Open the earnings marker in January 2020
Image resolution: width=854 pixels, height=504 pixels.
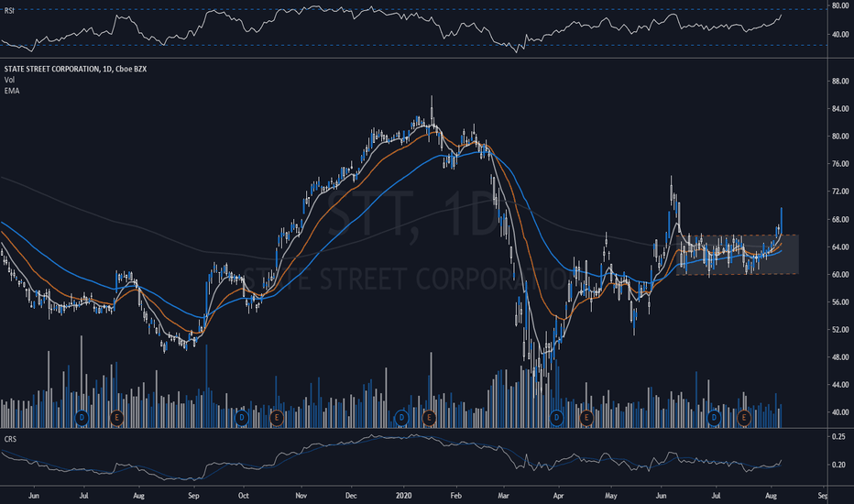pyautogui.click(x=429, y=419)
